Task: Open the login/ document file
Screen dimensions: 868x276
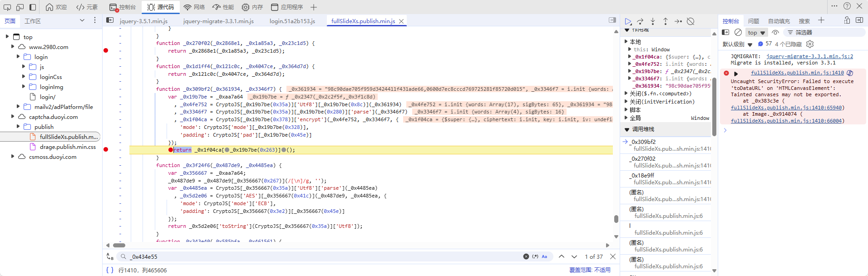Action: (x=47, y=97)
